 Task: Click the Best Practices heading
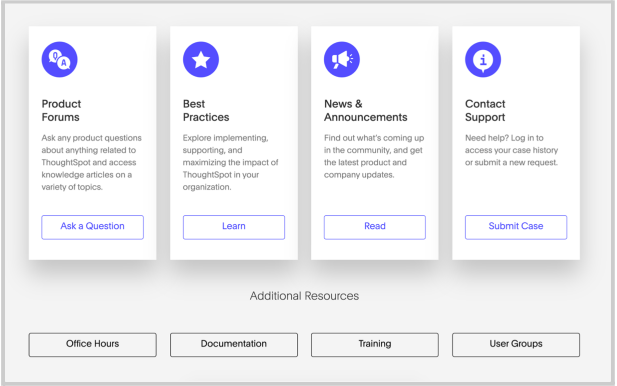click(206, 111)
